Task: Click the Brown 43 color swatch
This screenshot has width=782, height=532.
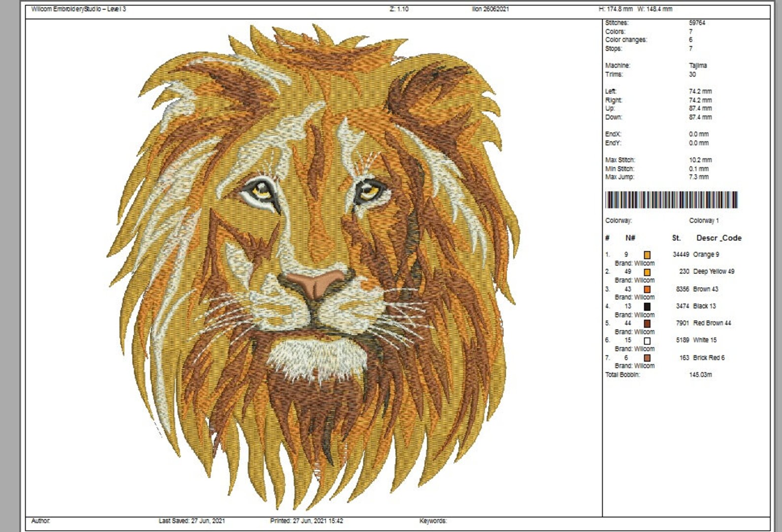Action: tap(647, 289)
